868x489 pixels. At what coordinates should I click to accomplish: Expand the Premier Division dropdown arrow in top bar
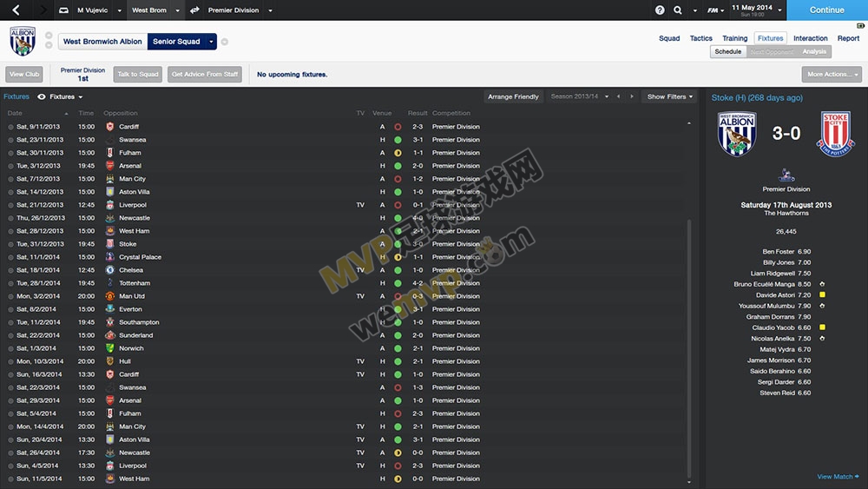click(270, 10)
